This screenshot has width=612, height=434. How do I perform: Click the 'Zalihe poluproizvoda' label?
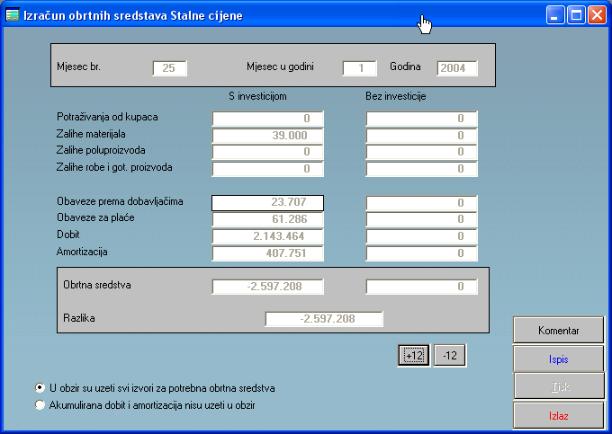coord(101,150)
